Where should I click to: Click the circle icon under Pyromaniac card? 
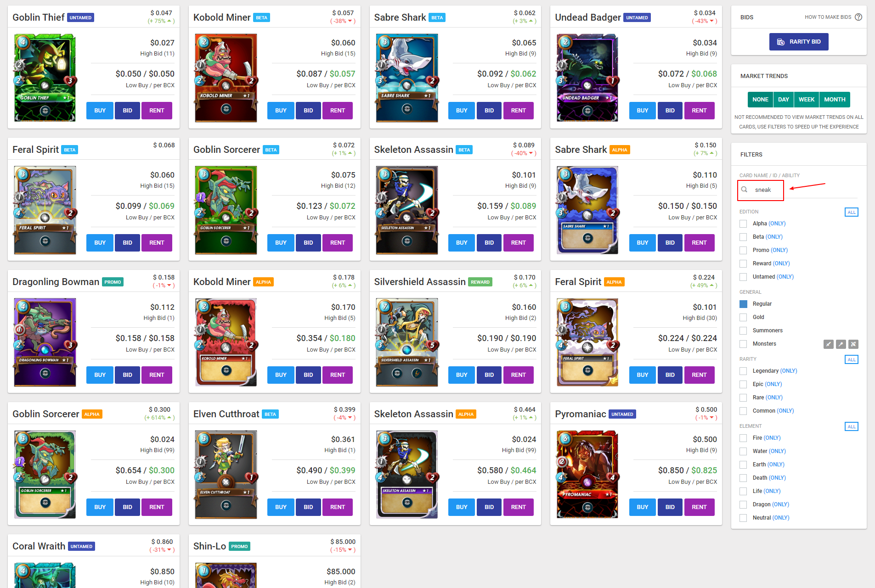point(587,507)
